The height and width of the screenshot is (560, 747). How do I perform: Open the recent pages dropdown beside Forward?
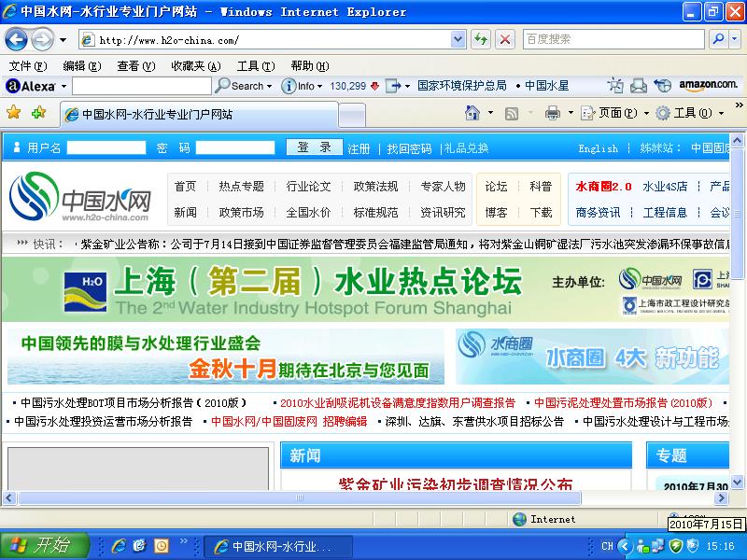pos(63,40)
